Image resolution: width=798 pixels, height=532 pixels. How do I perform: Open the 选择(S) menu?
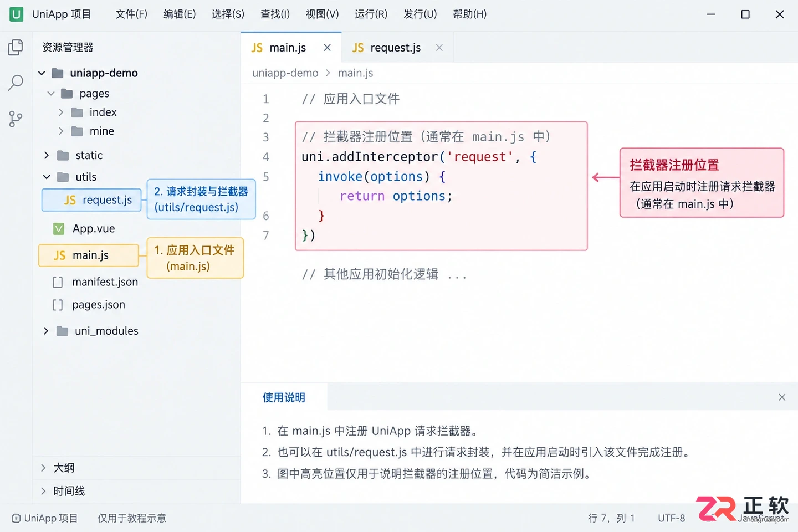pyautogui.click(x=228, y=14)
